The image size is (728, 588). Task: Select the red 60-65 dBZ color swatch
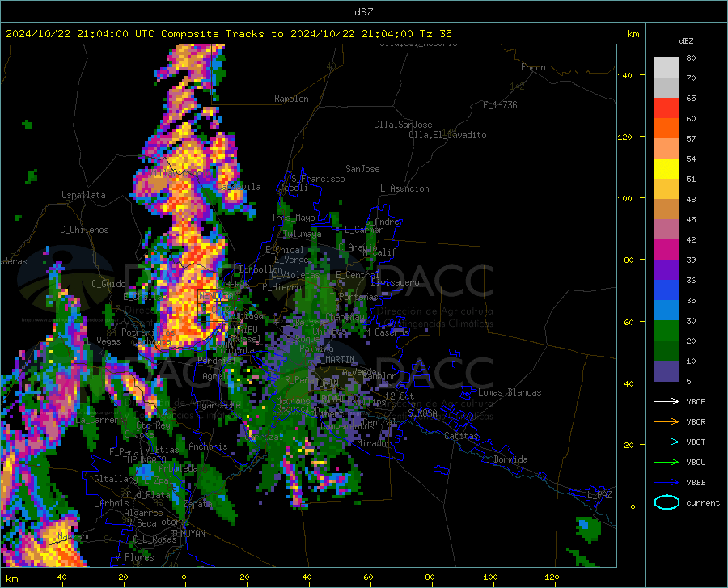click(667, 108)
